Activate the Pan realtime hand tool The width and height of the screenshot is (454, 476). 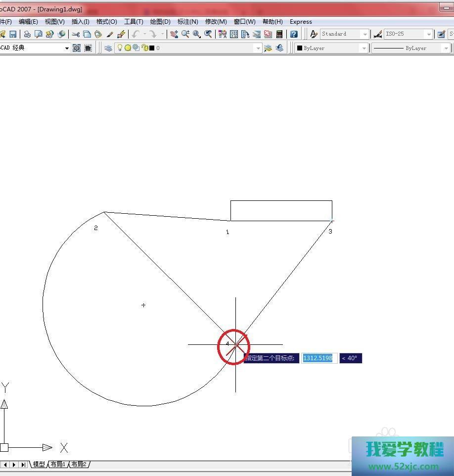click(174, 34)
